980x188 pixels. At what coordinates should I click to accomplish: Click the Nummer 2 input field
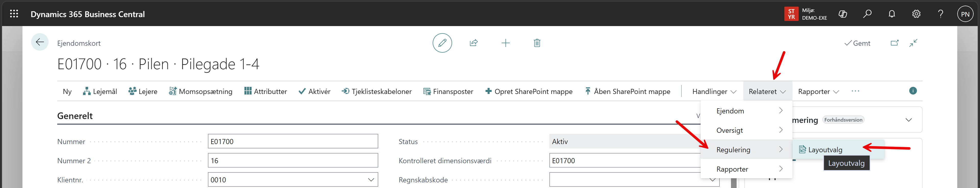(x=293, y=161)
